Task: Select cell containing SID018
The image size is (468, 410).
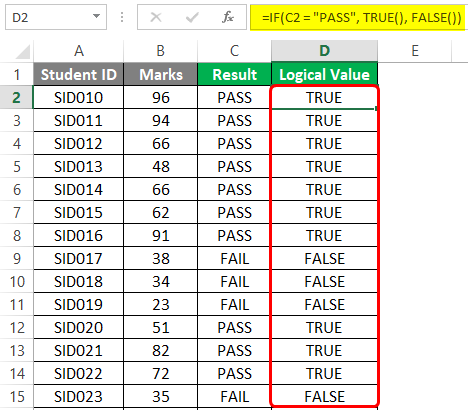Action: [79, 281]
